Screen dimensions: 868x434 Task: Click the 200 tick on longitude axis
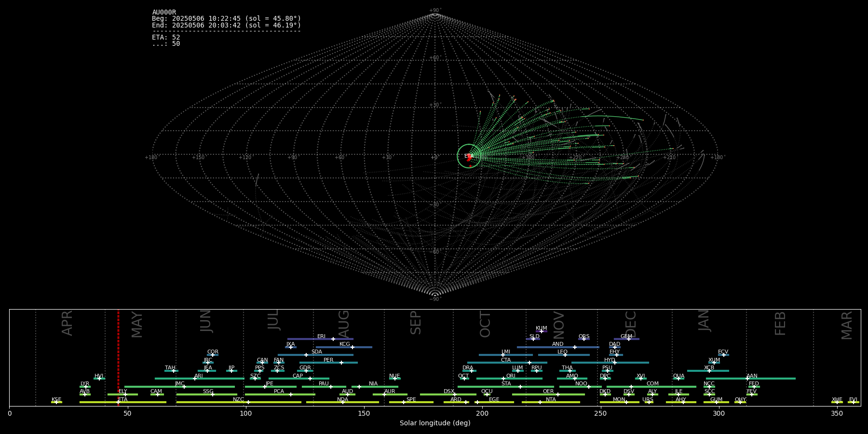point(482,414)
